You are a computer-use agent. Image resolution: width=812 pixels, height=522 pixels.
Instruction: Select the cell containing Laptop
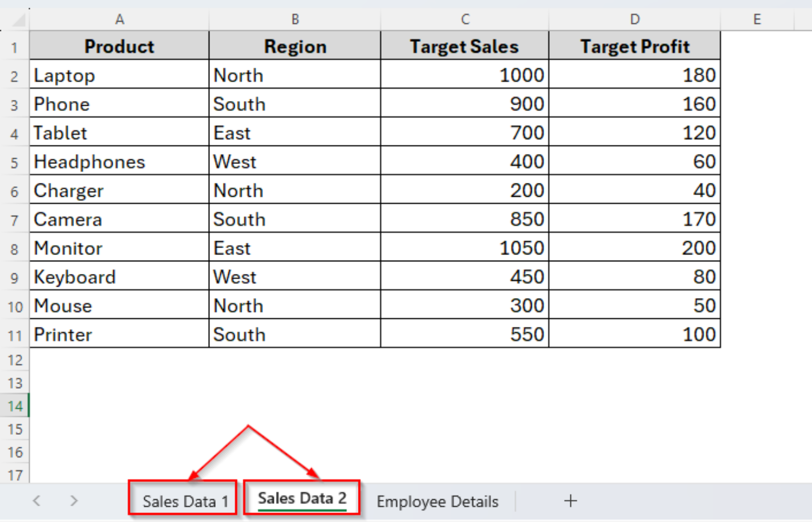click(x=119, y=75)
